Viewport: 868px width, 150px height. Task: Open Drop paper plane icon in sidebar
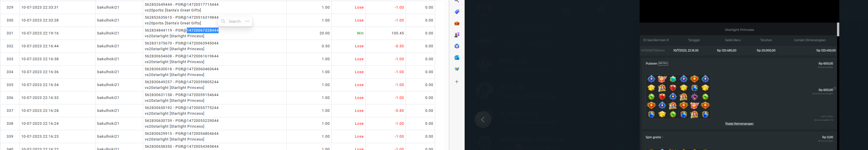(x=457, y=69)
